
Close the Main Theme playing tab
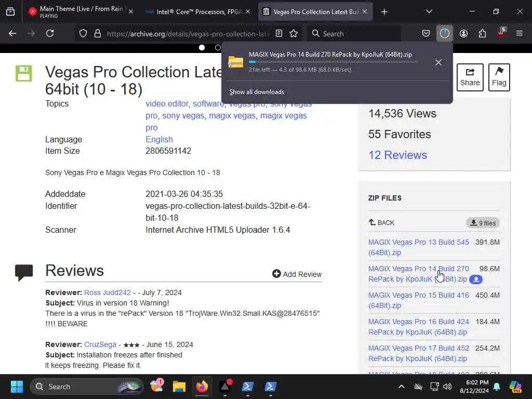131,12
